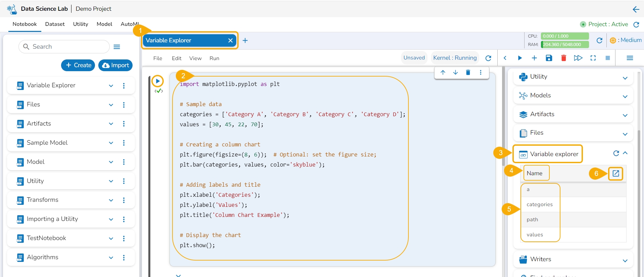The height and width of the screenshot is (277, 644).
Task: Open the Dataset tab
Action: pyautogui.click(x=55, y=24)
